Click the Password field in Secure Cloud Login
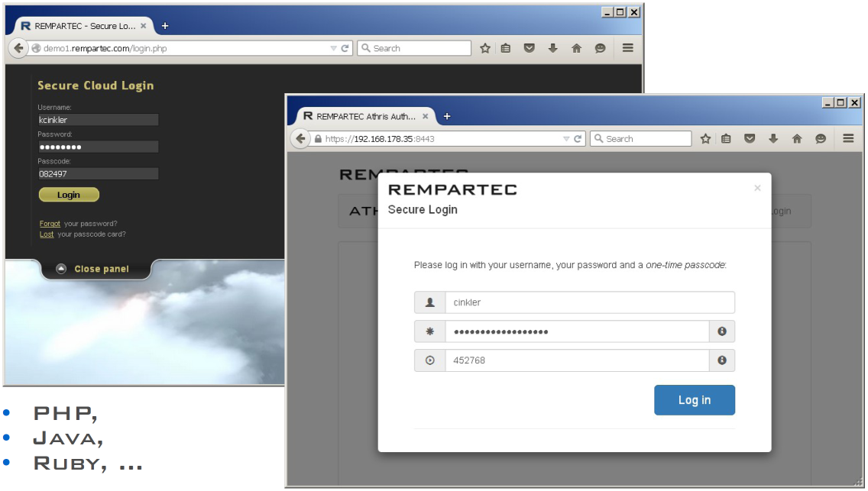This screenshot has width=868, height=491. [98, 147]
